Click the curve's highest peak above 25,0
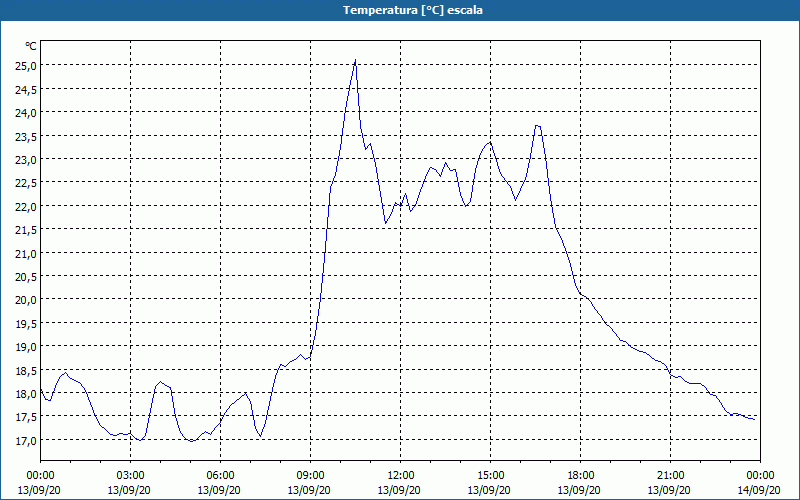This screenshot has width=800, height=500. click(355, 60)
